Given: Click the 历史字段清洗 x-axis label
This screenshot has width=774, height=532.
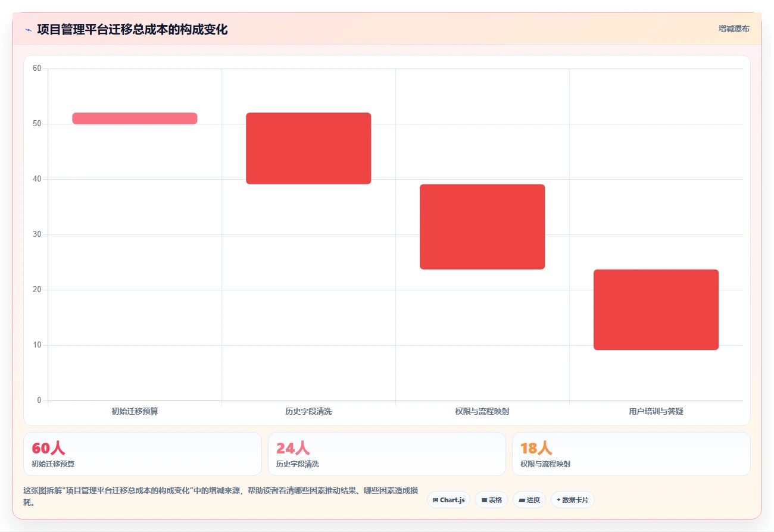Looking at the screenshot, I should (x=308, y=411).
